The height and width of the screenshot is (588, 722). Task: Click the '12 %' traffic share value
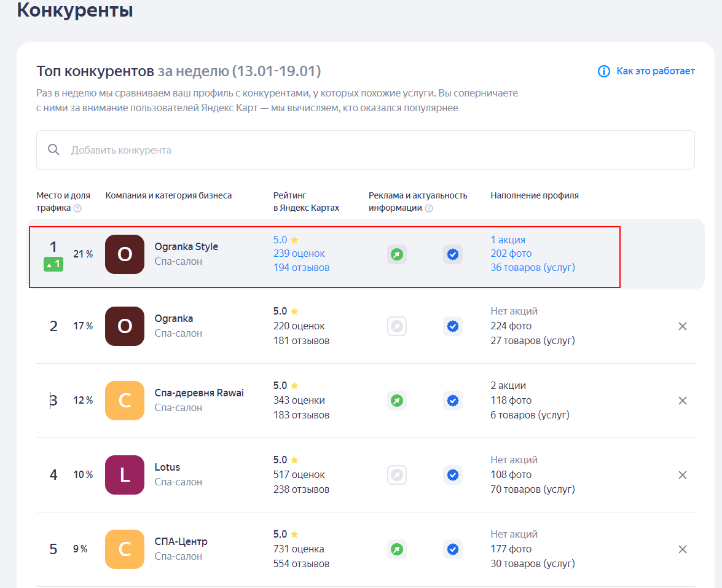tap(83, 400)
